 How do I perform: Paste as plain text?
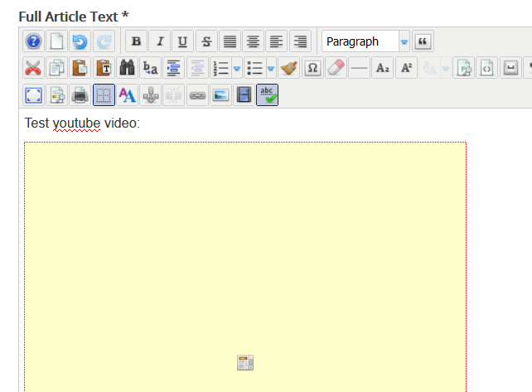104,68
